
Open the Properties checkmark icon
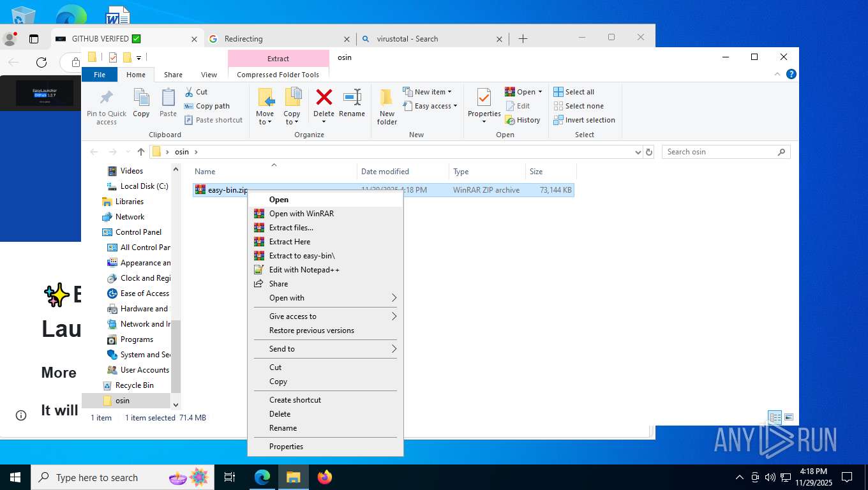tap(484, 98)
